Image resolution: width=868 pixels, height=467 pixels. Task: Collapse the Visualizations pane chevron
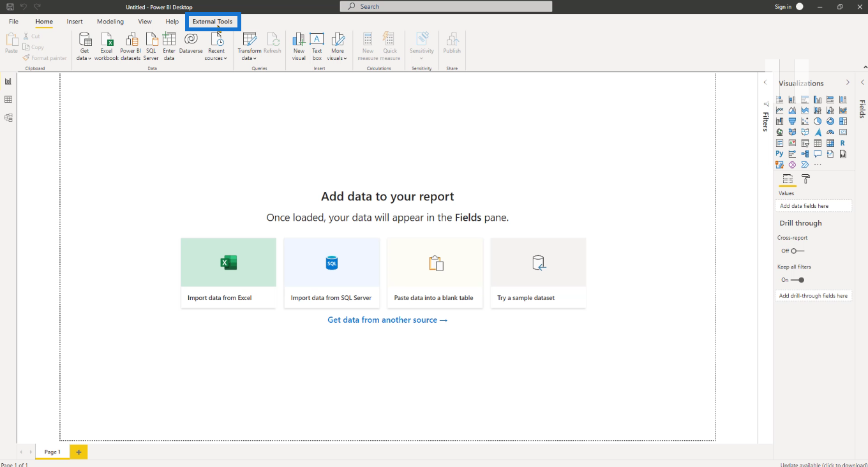tap(848, 82)
